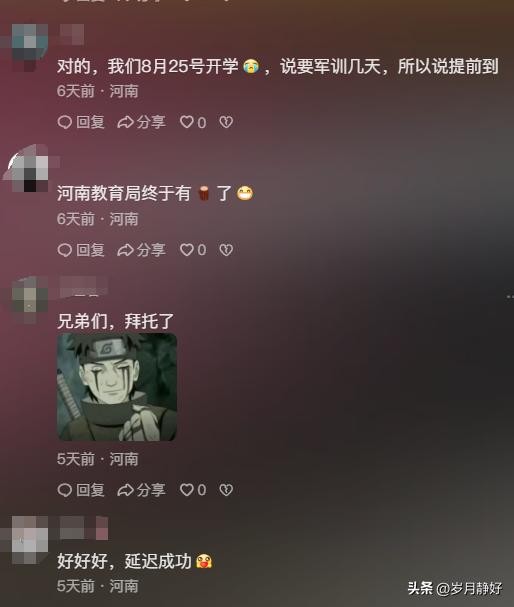This screenshot has width=514, height=607.
Task: Tap the broken heart under 兄弟们，拜托了
Action: [x=226, y=490]
